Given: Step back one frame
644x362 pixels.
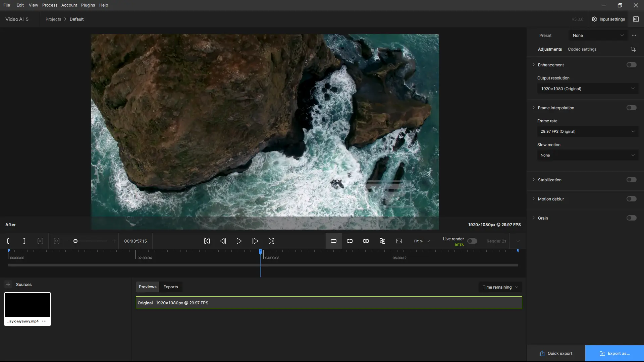Looking at the screenshot, I should coord(223,241).
